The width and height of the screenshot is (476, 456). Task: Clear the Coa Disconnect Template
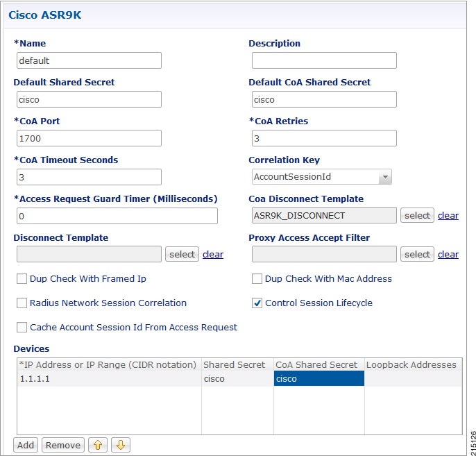point(448,216)
